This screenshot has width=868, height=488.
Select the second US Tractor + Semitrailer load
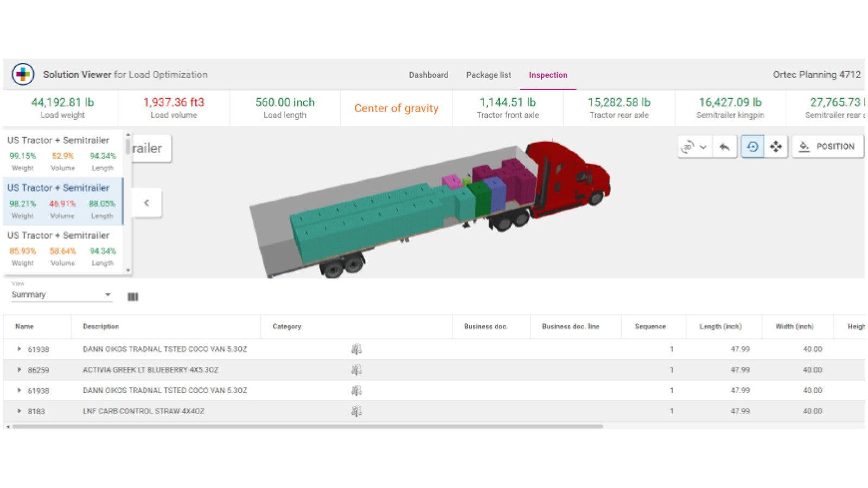(x=60, y=201)
